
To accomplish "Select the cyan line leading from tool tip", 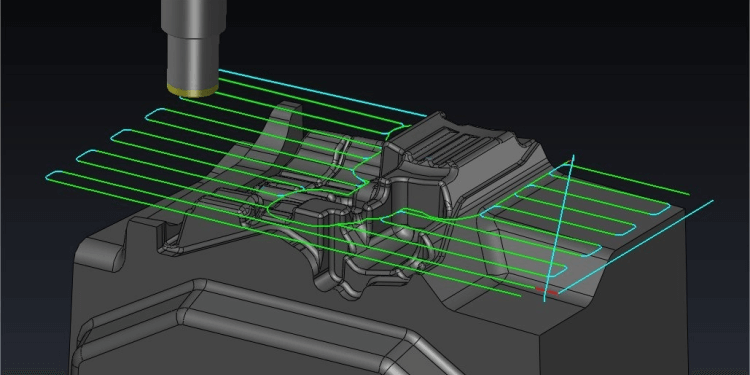I will click(x=322, y=93).
